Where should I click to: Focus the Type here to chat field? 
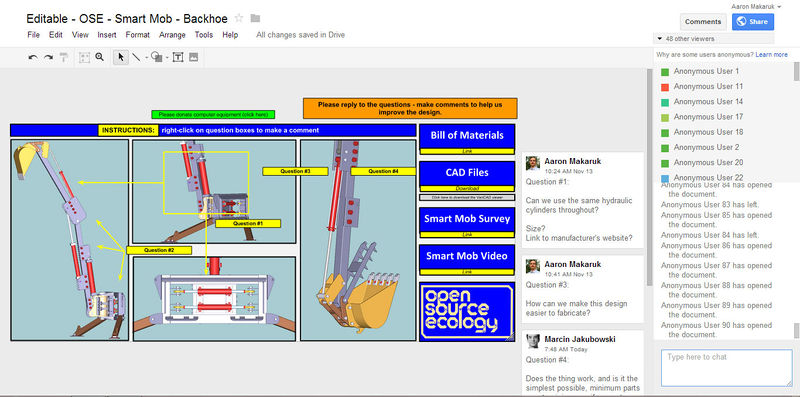(727, 368)
